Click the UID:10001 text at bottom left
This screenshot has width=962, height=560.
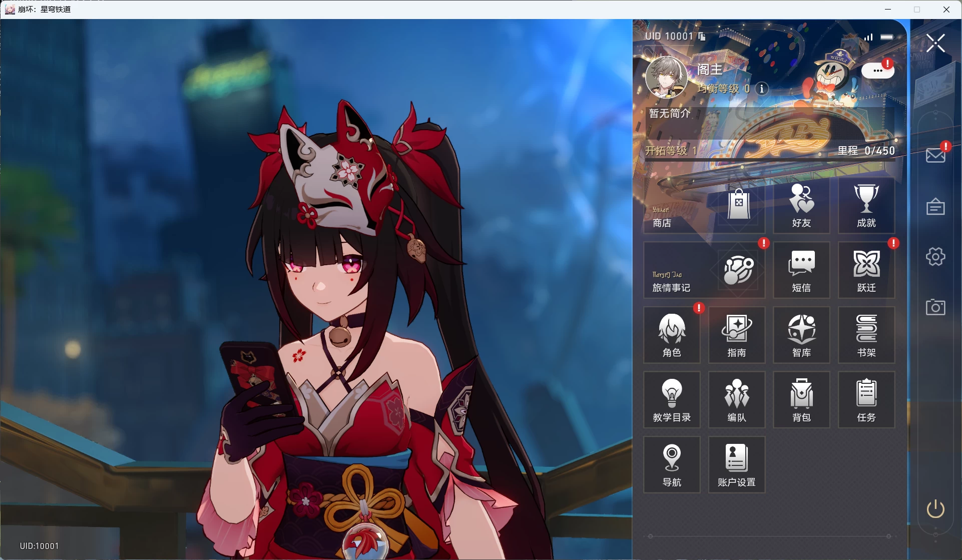[40, 546]
